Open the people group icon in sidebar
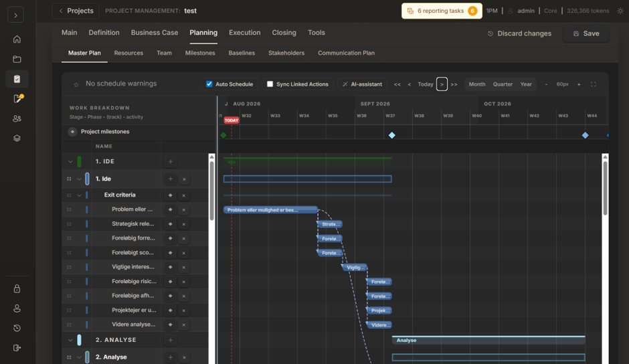This screenshot has width=629, height=364. tap(17, 118)
